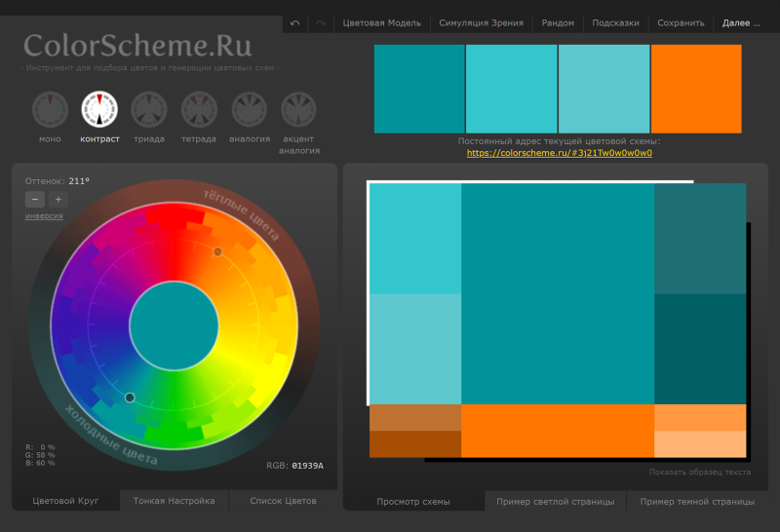This screenshot has height=532, width=780.
Task: Switch to the Тонкая Настройка tab
Action: (x=175, y=501)
